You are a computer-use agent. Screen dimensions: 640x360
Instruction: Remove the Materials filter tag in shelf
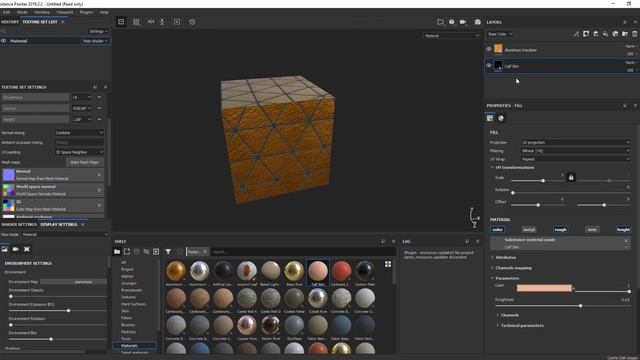tap(205, 252)
